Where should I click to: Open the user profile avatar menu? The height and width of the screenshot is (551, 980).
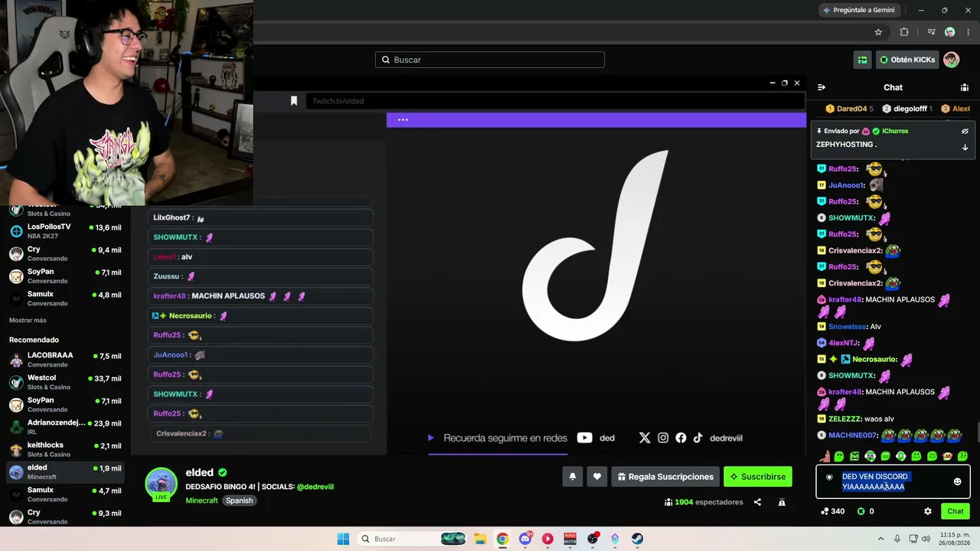(x=951, y=60)
